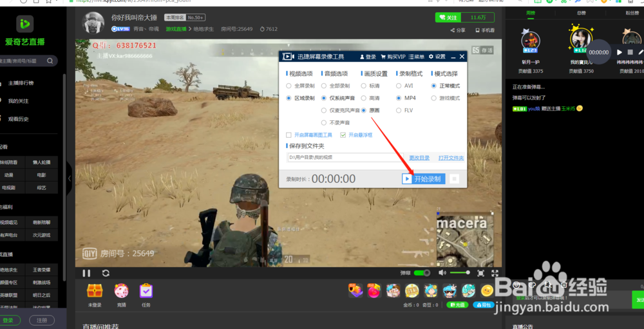644x329 pixels.
Task: Click the gold 打call coin gift icon
Action: coord(412,291)
